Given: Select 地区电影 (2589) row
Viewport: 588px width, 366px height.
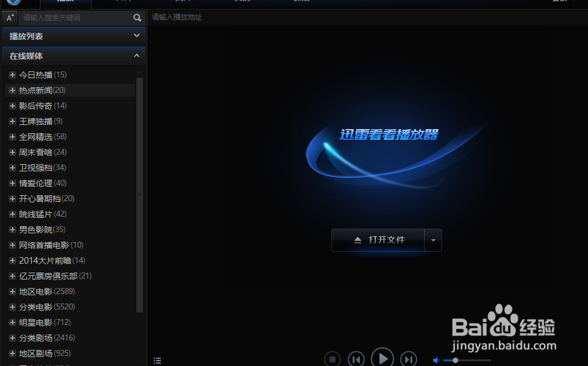Looking at the screenshot, I should (70, 292).
